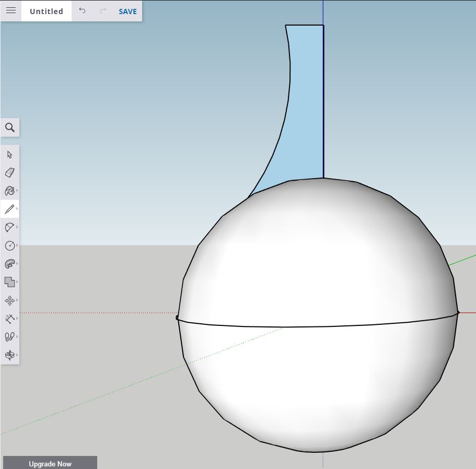Select the Tape Measure tool
This screenshot has height=469, width=476.
[9, 319]
